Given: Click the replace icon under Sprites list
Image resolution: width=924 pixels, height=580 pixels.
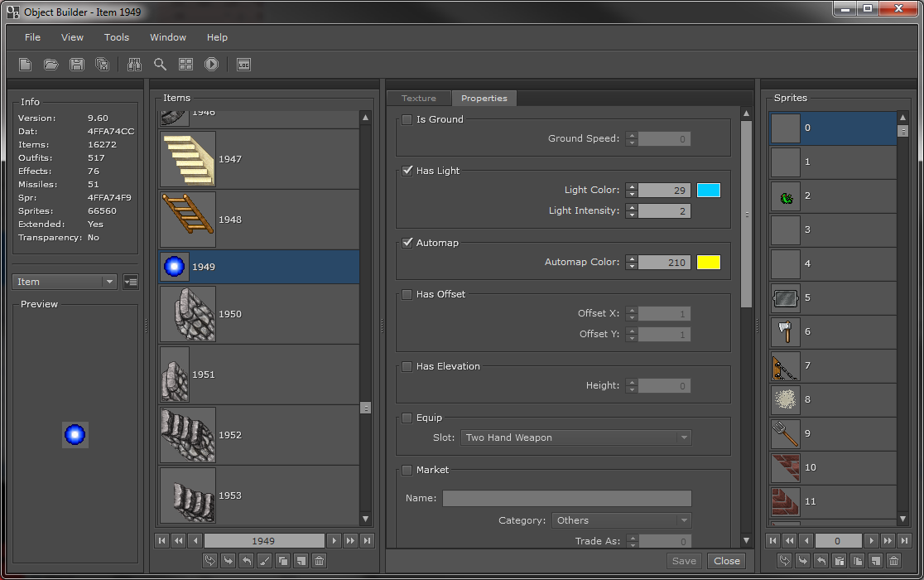Looking at the screenshot, I should pyautogui.click(x=784, y=561).
